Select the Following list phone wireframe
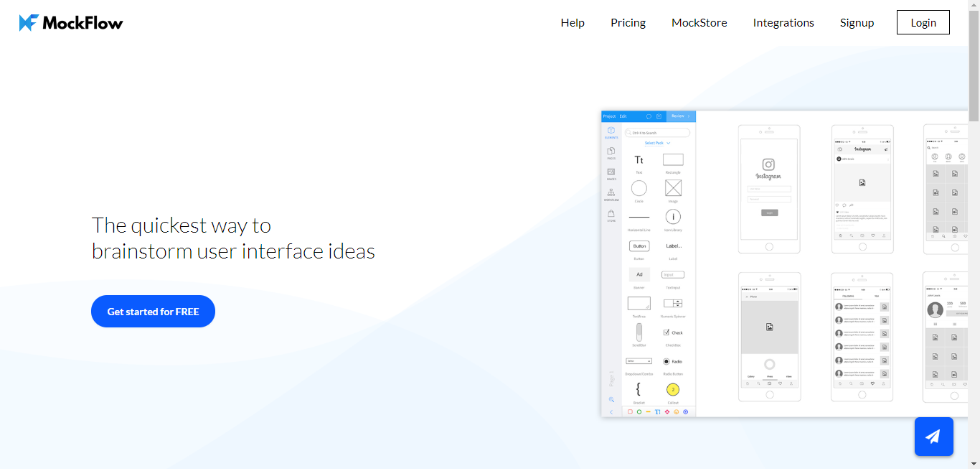The image size is (980, 471). click(862, 337)
